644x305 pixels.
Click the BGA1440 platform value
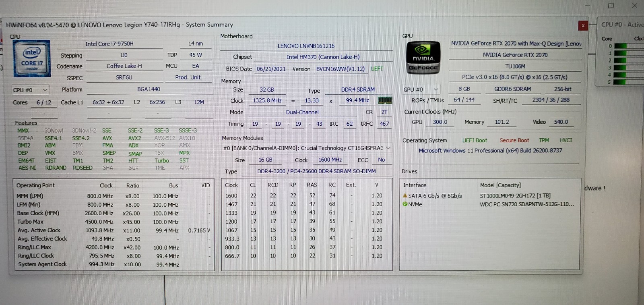click(x=149, y=89)
